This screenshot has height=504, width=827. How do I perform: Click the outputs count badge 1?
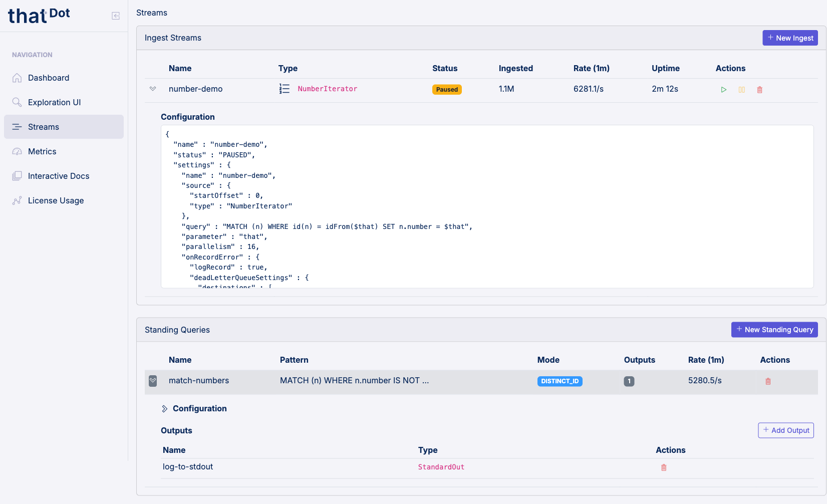(629, 381)
